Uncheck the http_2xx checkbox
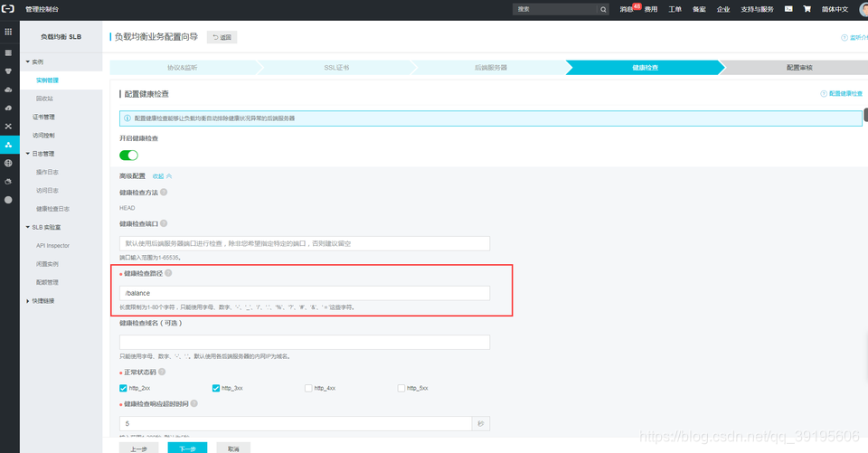This screenshot has height=453, width=868. (123, 388)
